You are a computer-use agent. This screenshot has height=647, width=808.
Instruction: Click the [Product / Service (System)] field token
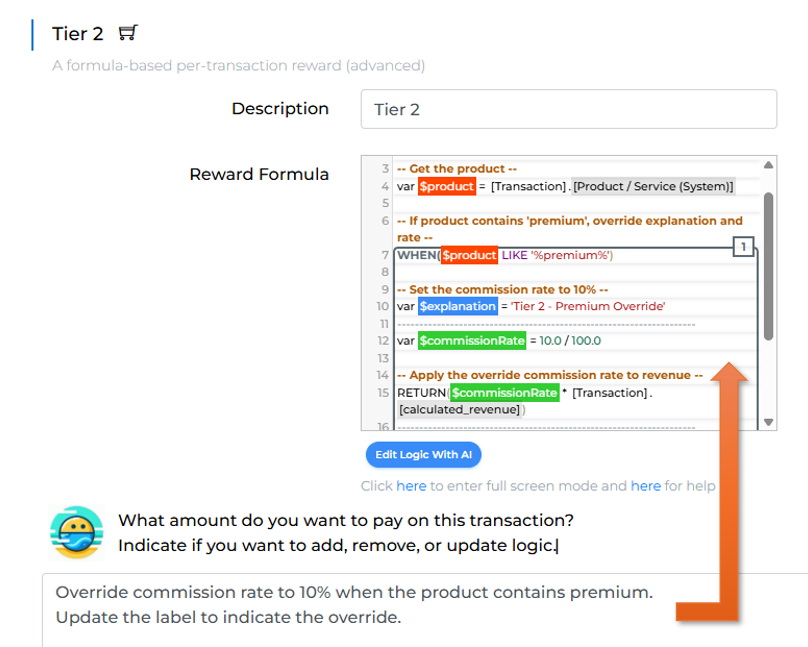click(x=654, y=186)
